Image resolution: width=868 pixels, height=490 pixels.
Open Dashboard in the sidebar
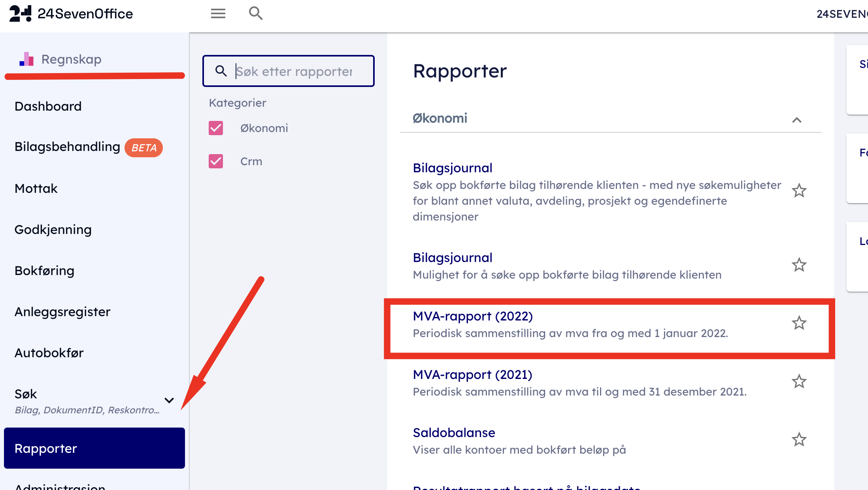click(x=48, y=106)
